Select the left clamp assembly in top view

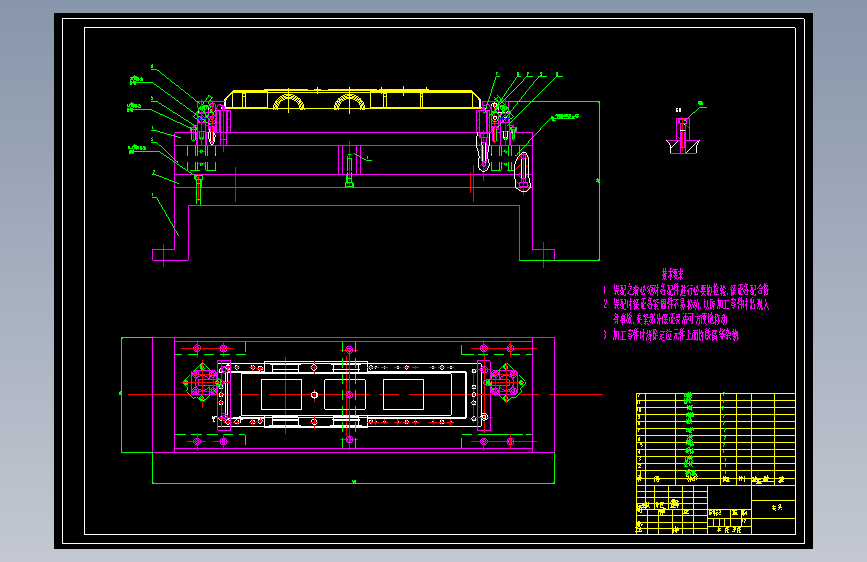coord(203,382)
